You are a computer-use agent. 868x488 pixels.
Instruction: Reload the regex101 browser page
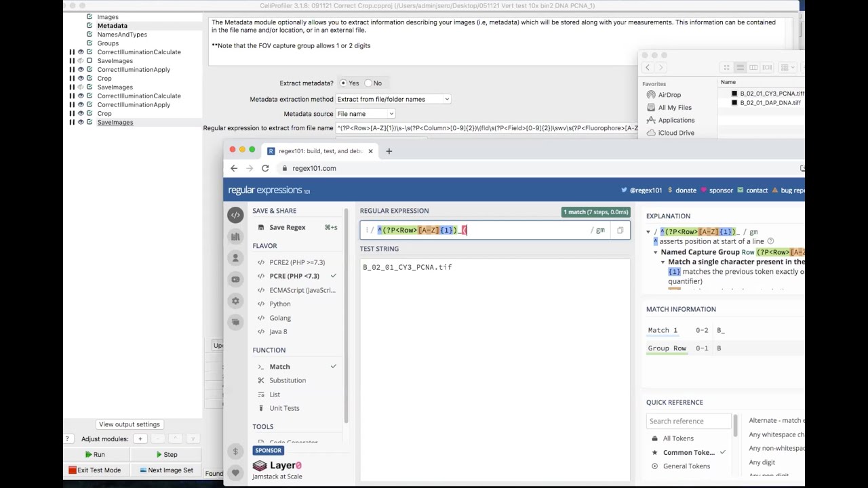[x=265, y=168]
